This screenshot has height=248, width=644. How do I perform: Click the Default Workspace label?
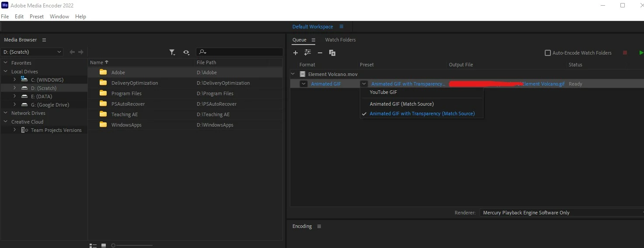point(313,27)
